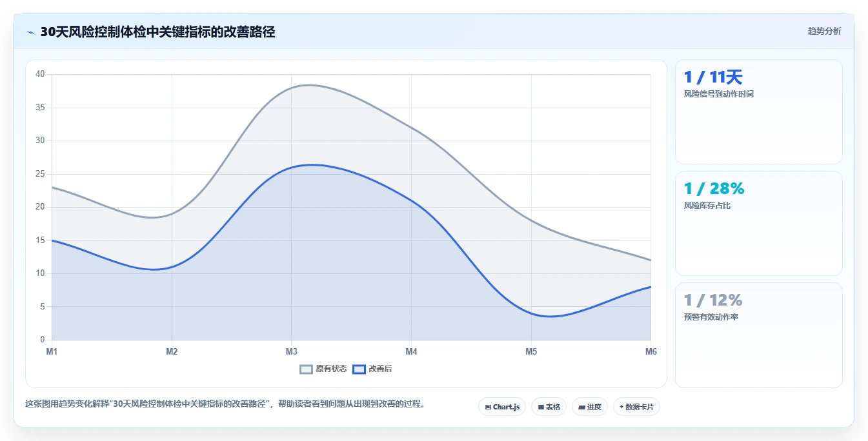The height and width of the screenshot is (441, 868).
Task: Click the gray 原有状态 legend swatch
Action: tap(306, 369)
